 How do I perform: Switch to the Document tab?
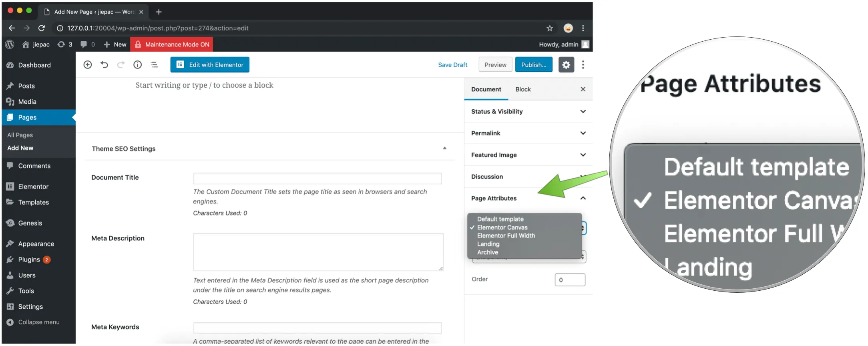pos(486,89)
